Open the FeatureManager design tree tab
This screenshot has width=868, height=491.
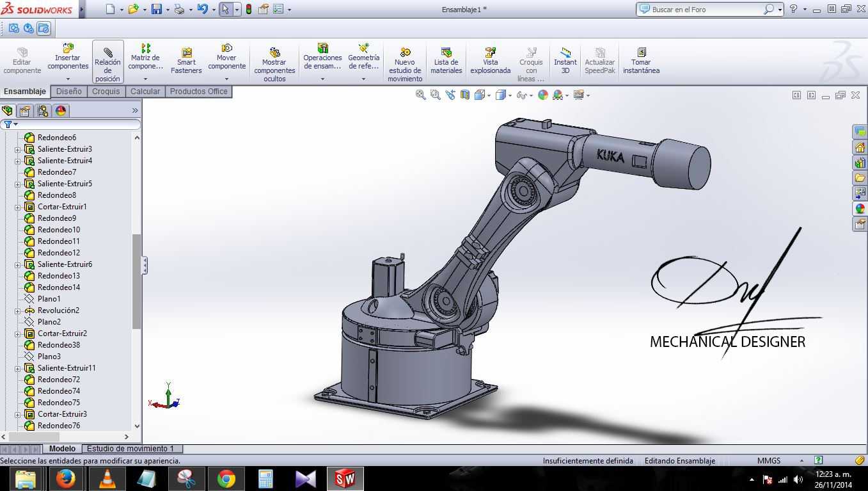(8, 111)
